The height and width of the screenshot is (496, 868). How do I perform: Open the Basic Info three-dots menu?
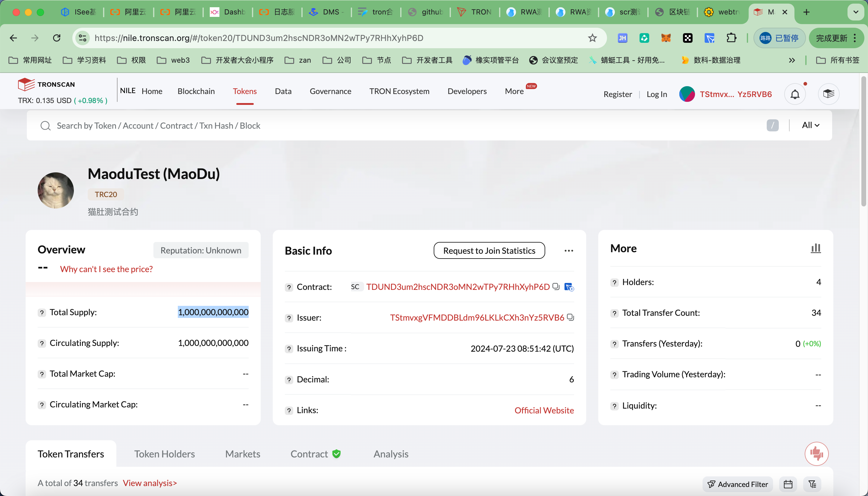pos(568,251)
